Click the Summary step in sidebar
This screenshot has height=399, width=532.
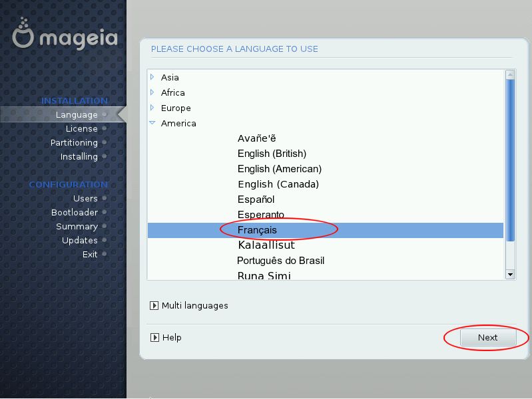pos(77,226)
